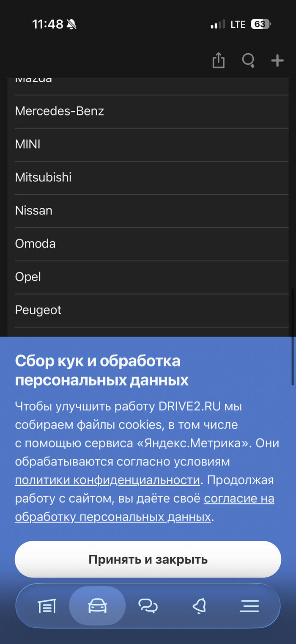Open notifications with the bell icon
The image size is (296, 644).
pyautogui.click(x=199, y=606)
